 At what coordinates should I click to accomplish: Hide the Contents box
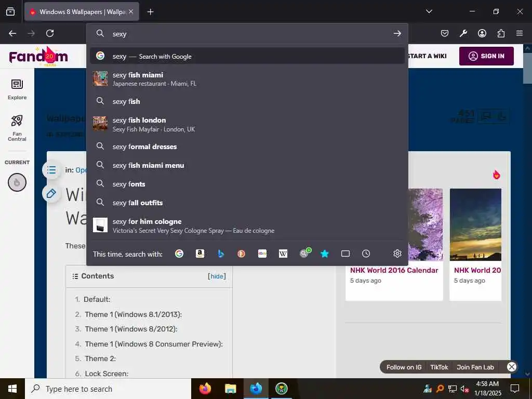tap(217, 276)
